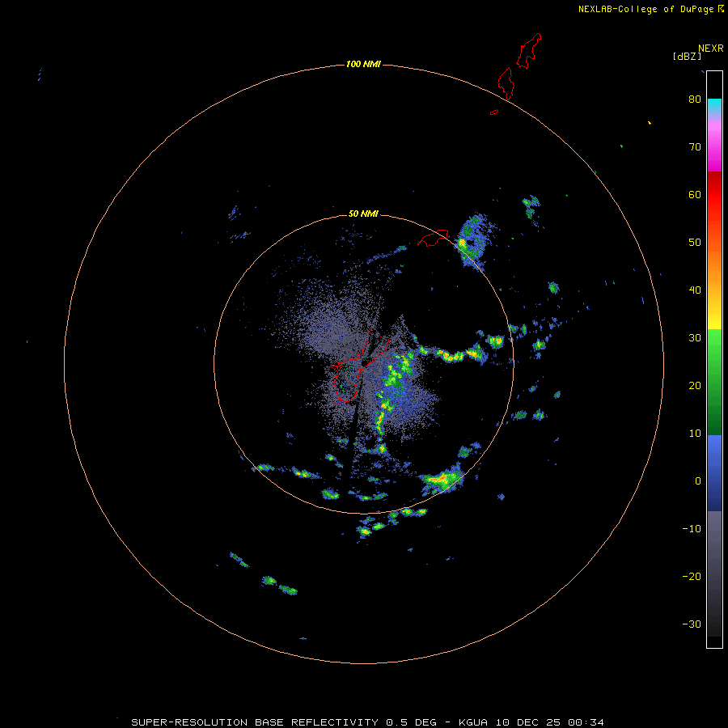This screenshot has height=728, width=728.
Task: Click the 40 value on the dBZ scale
Action: coord(695,290)
